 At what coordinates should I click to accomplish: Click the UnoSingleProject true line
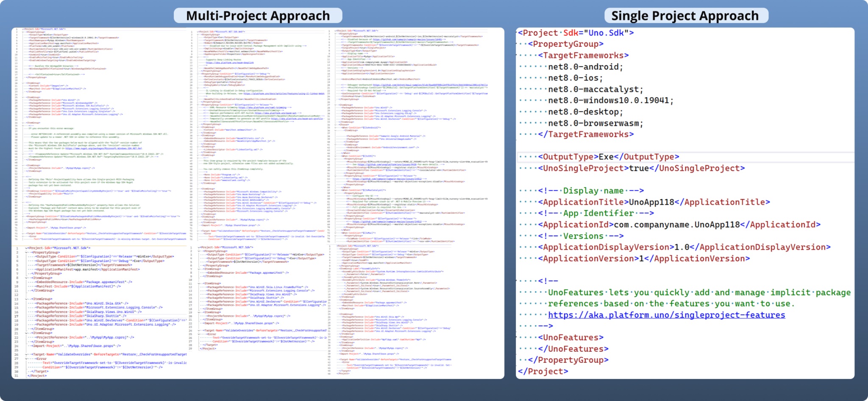coord(641,168)
